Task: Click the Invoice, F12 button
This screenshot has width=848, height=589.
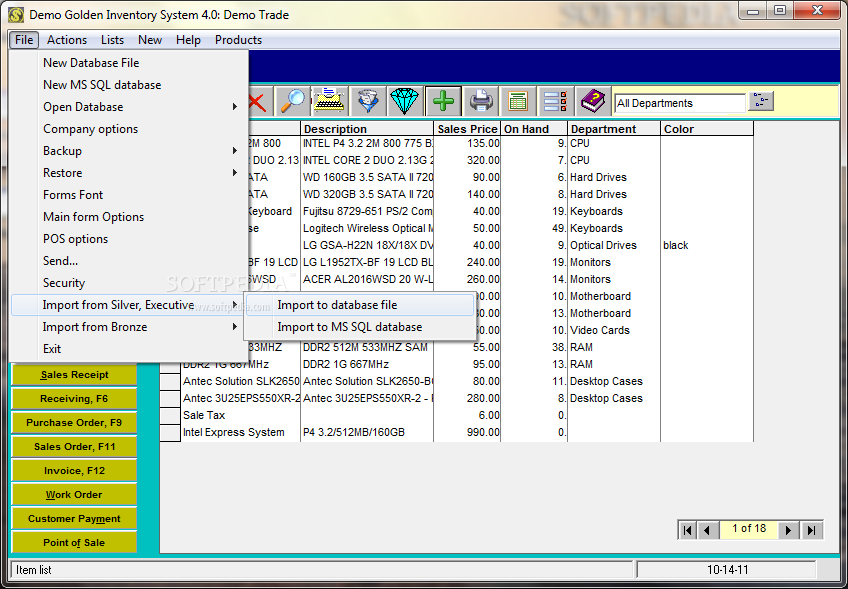Action: (x=74, y=471)
